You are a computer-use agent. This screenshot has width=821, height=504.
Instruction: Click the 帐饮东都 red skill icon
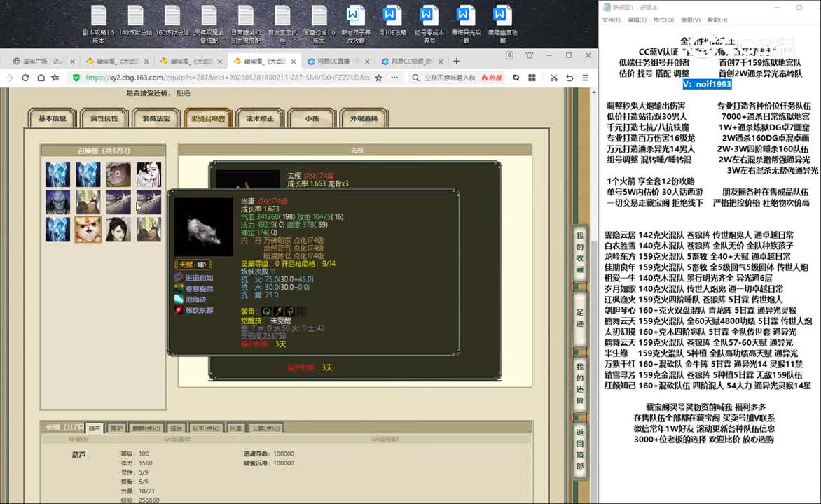click(x=179, y=310)
